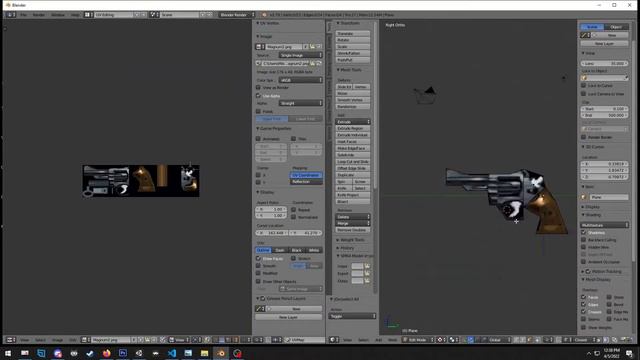Open the Merge dropdown

point(353,223)
